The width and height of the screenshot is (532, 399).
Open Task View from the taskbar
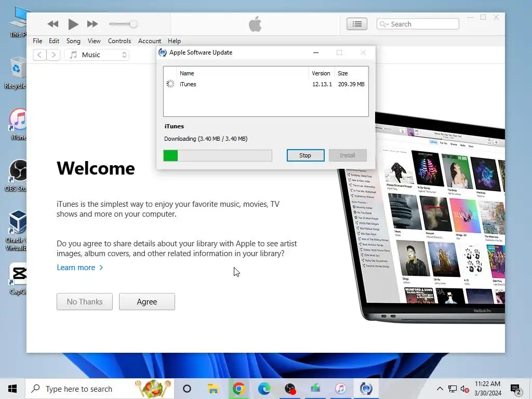187,389
